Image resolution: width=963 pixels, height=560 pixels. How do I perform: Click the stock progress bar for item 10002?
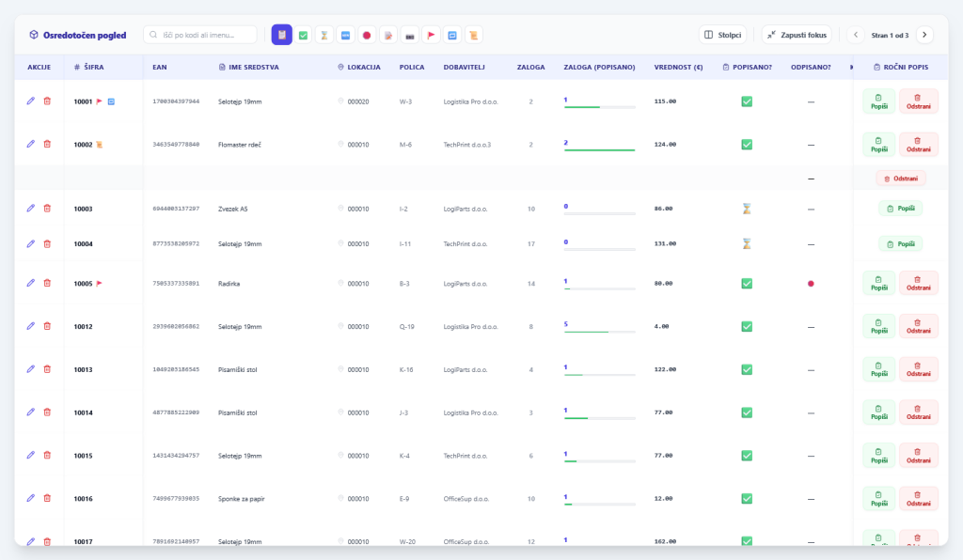tap(599, 150)
